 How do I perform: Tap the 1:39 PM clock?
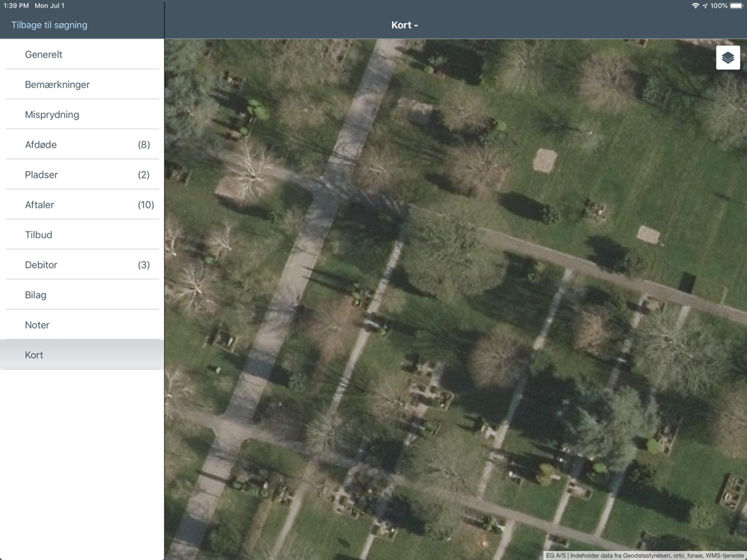click(x=16, y=6)
